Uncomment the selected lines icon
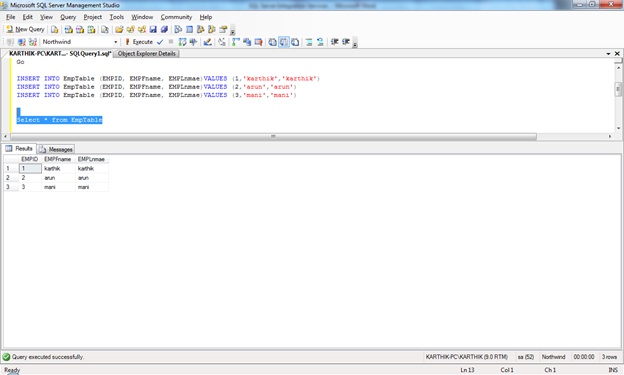624x375 pixels. pos(320,42)
